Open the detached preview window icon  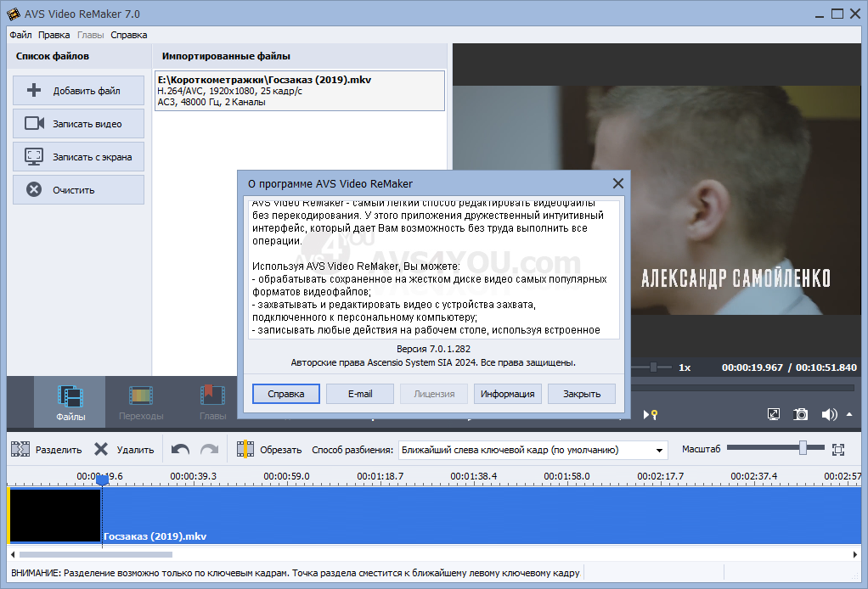(x=774, y=414)
